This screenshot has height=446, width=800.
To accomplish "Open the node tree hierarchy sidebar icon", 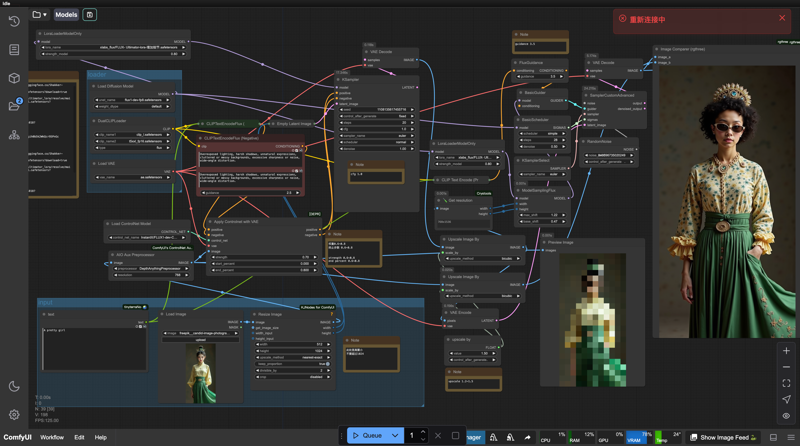I will point(14,135).
